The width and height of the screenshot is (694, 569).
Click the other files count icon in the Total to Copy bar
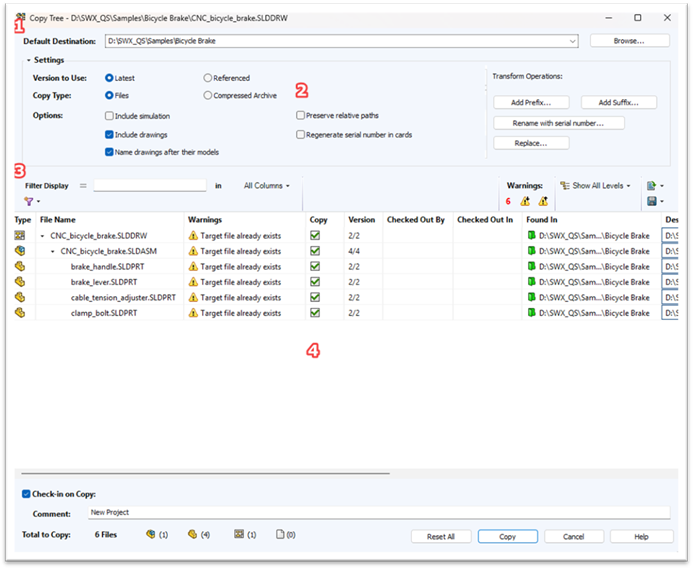coord(280,534)
